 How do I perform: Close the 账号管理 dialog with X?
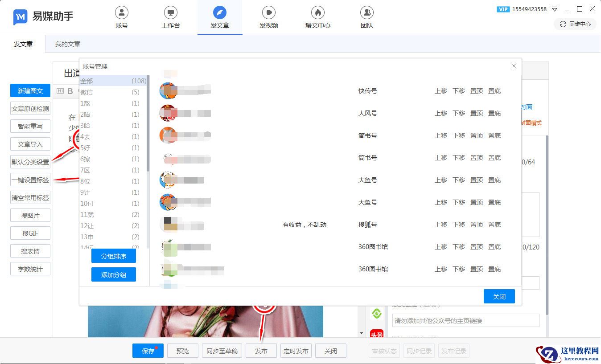pos(514,66)
